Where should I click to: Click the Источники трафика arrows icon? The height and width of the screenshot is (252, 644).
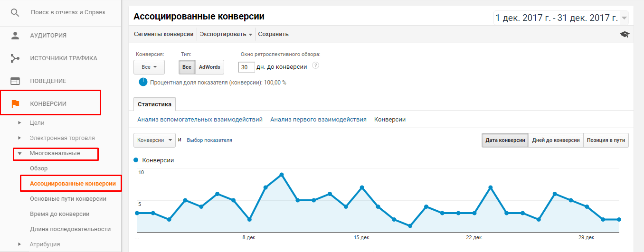(15, 58)
